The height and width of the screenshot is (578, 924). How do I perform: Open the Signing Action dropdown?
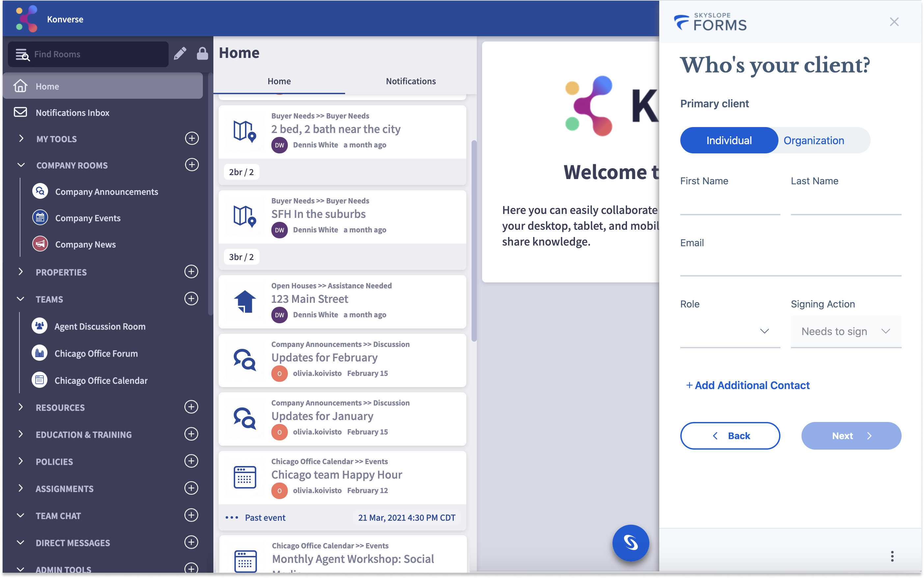tap(846, 331)
